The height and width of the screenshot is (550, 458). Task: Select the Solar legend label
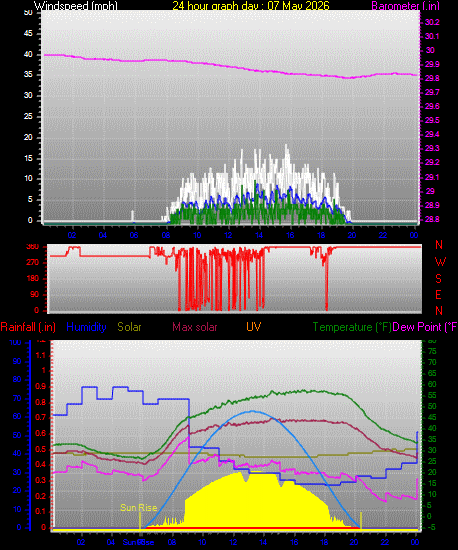129,327
